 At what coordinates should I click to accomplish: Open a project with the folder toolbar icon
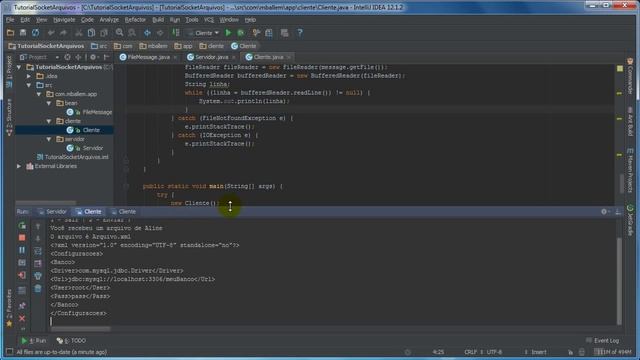click(11, 33)
